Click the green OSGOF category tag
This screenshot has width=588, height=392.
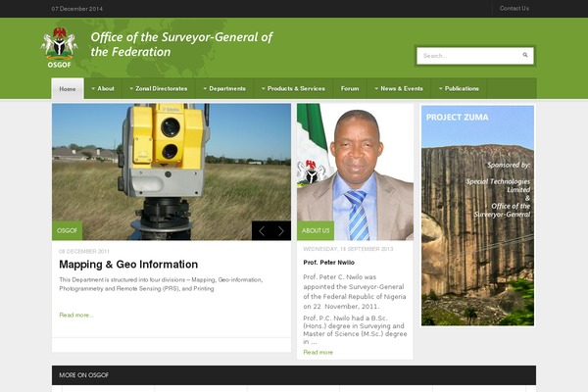(67, 230)
